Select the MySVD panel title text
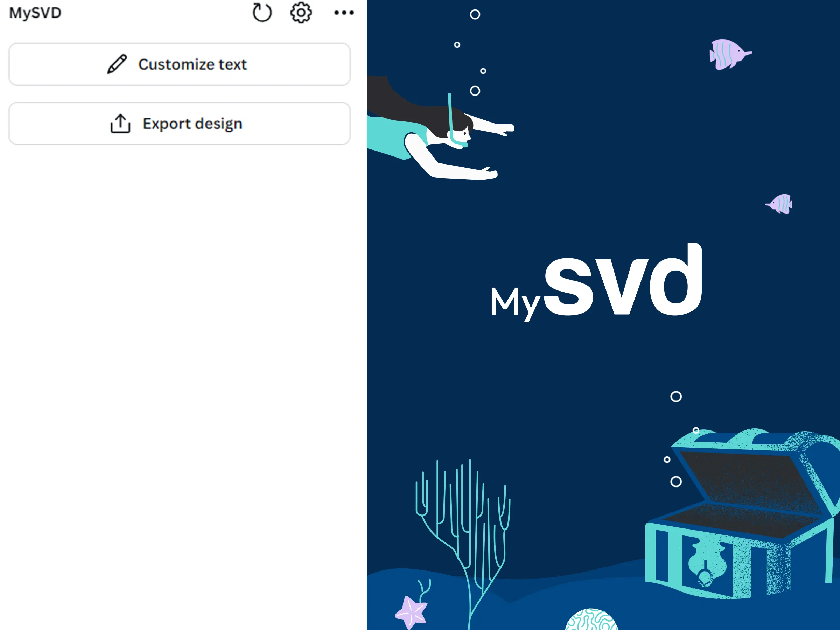Image resolution: width=840 pixels, height=630 pixels. tap(35, 13)
